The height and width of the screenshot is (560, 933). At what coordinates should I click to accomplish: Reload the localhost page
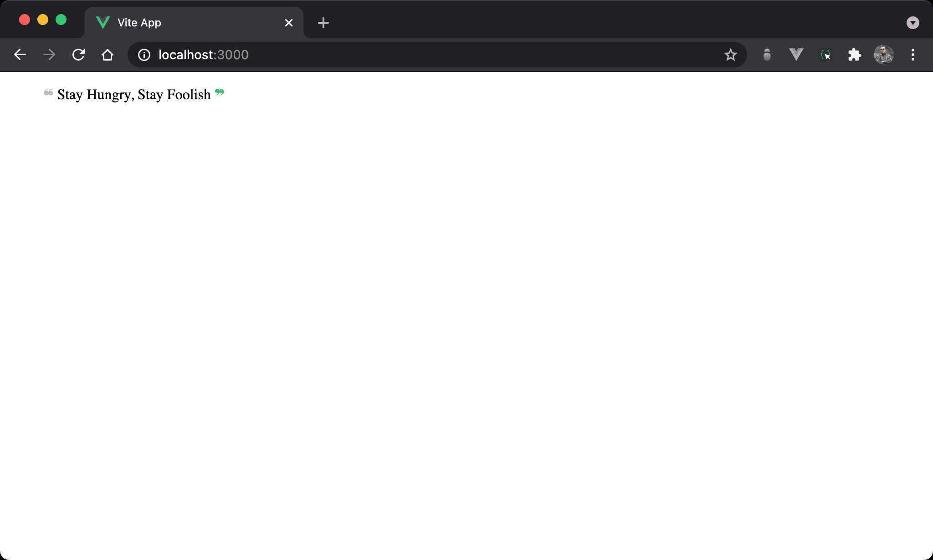(x=78, y=55)
